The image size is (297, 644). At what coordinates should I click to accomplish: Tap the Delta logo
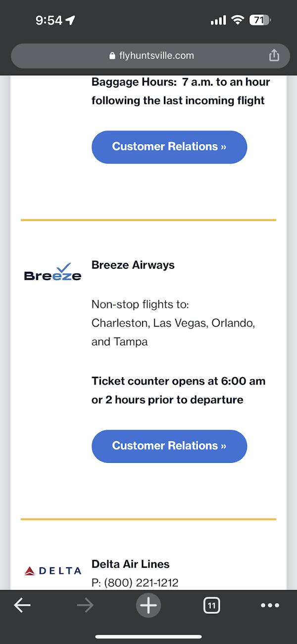coord(52,571)
